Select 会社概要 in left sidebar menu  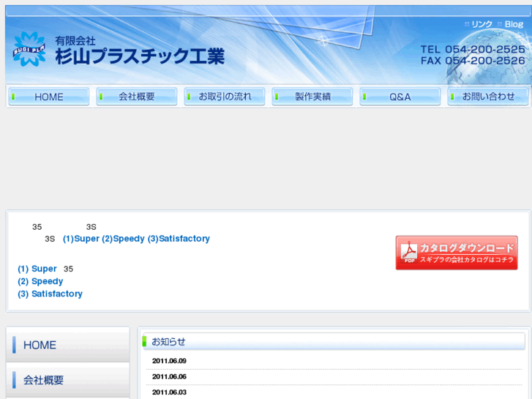click(68, 380)
